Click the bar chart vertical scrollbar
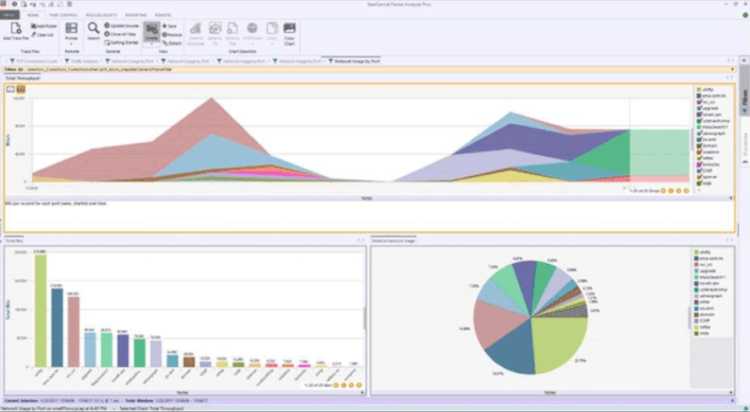 pyautogui.click(x=364, y=318)
